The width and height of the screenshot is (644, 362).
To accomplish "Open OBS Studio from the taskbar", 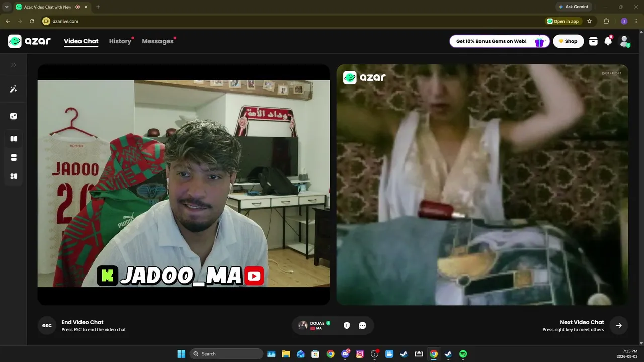I will (375, 354).
